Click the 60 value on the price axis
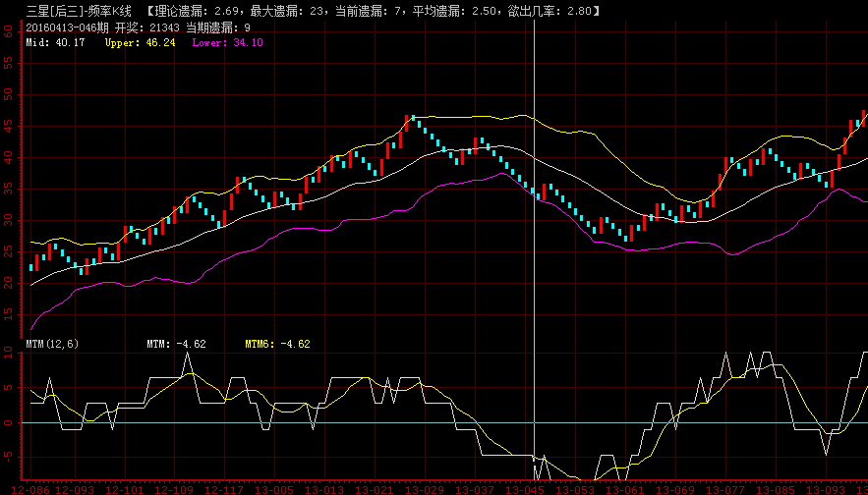 [9, 31]
